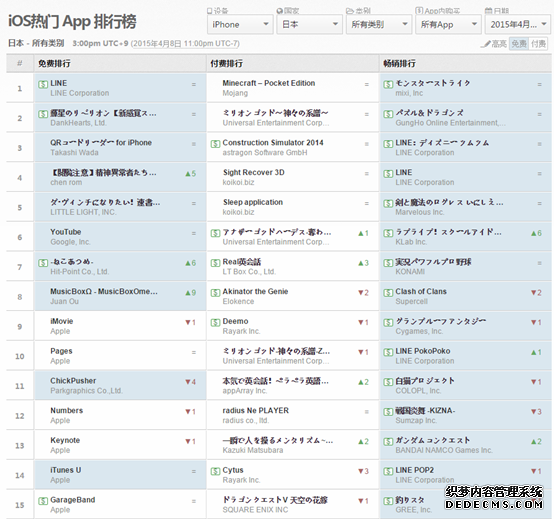Open YouTube app link
554x519 pixels.
click(x=66, y=232)
